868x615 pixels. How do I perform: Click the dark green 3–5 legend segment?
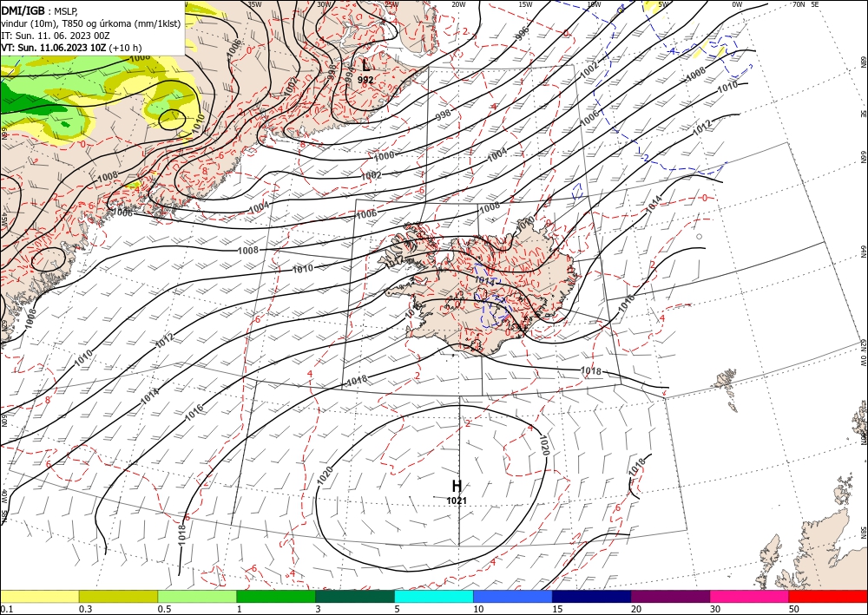pos(355,596)
